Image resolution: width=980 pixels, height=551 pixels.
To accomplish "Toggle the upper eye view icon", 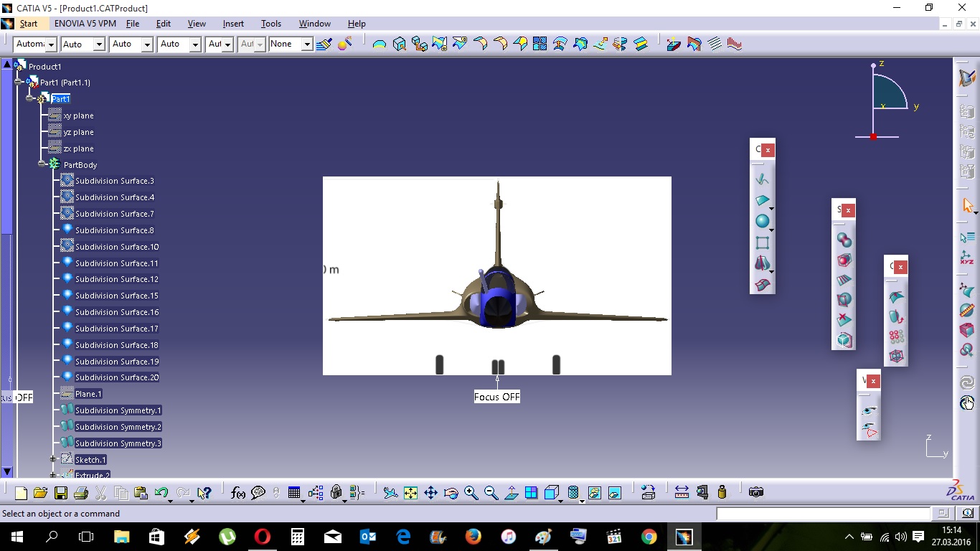I will pyautogui.click(x=869, y=410).
